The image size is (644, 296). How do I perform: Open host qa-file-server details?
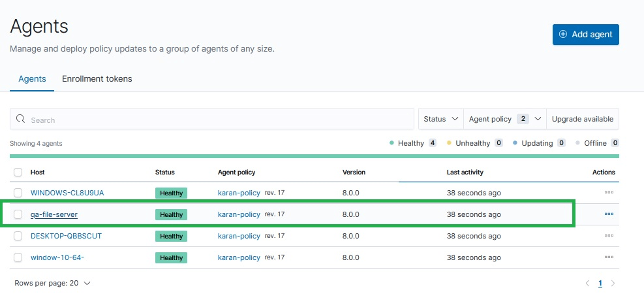tap(54, 214)
